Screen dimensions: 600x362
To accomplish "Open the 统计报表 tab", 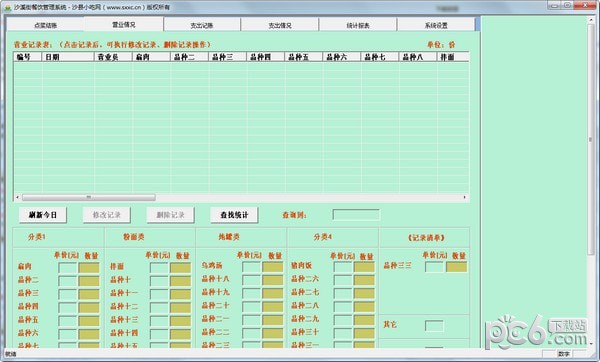I will click(358, 25).
